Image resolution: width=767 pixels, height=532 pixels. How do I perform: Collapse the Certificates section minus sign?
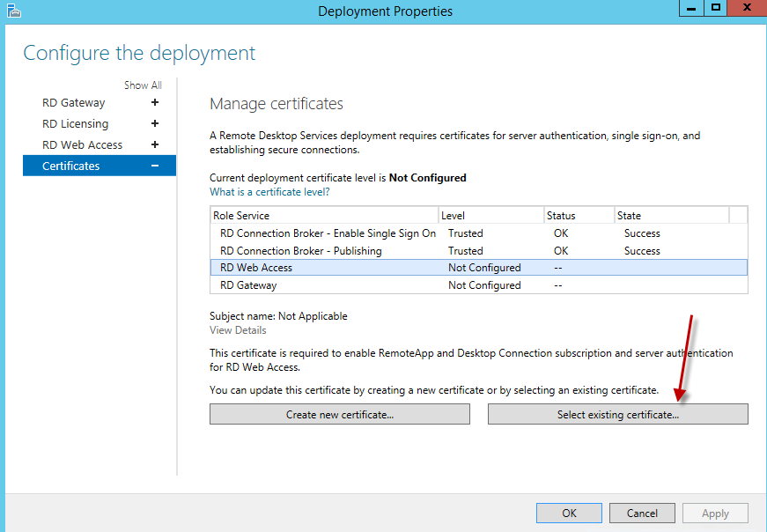[155, 166]
